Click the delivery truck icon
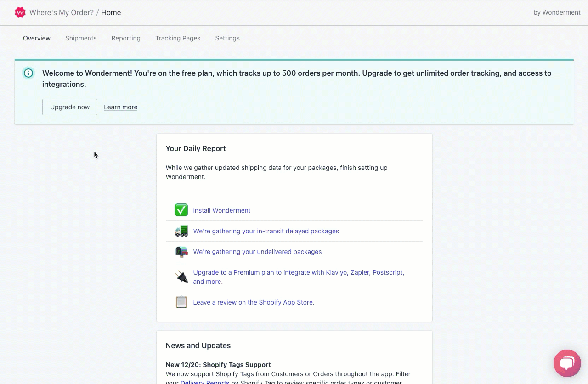 [181, 231]
